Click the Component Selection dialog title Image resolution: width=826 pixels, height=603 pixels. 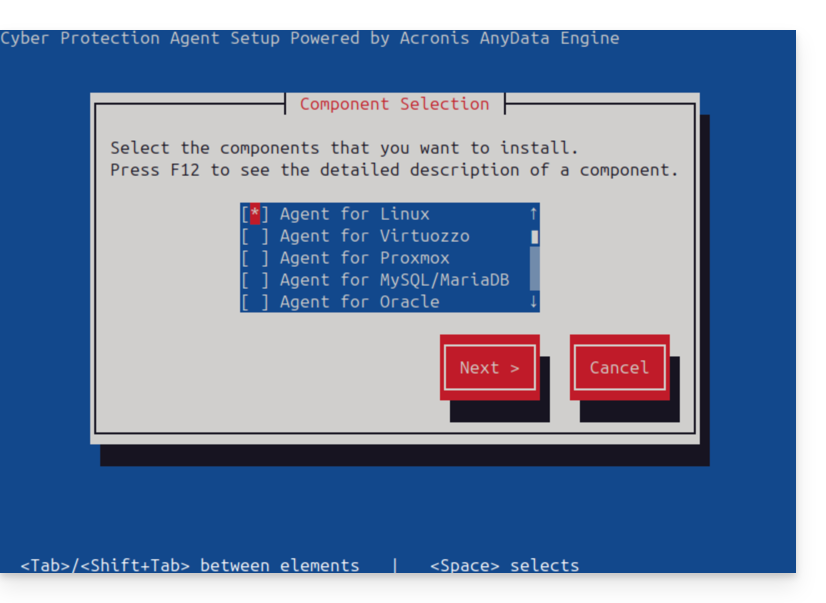click(x=394, y=104)
